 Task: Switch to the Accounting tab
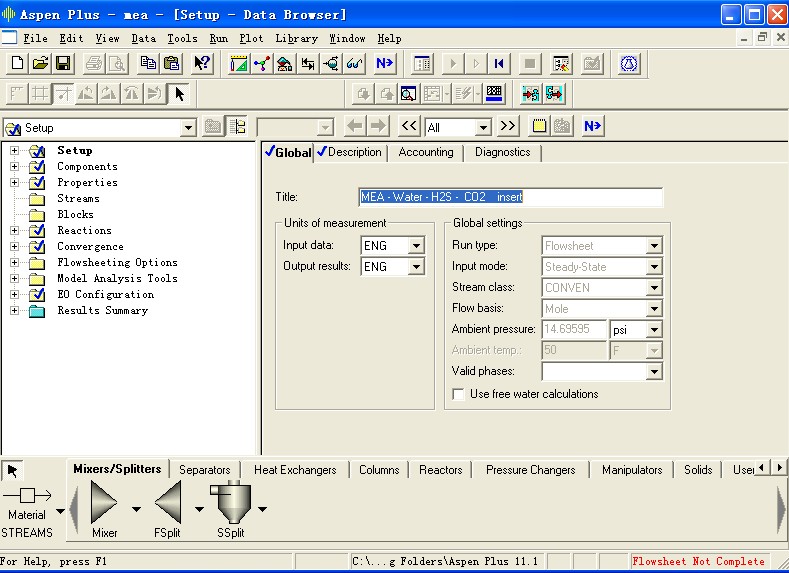click(425, 153)
